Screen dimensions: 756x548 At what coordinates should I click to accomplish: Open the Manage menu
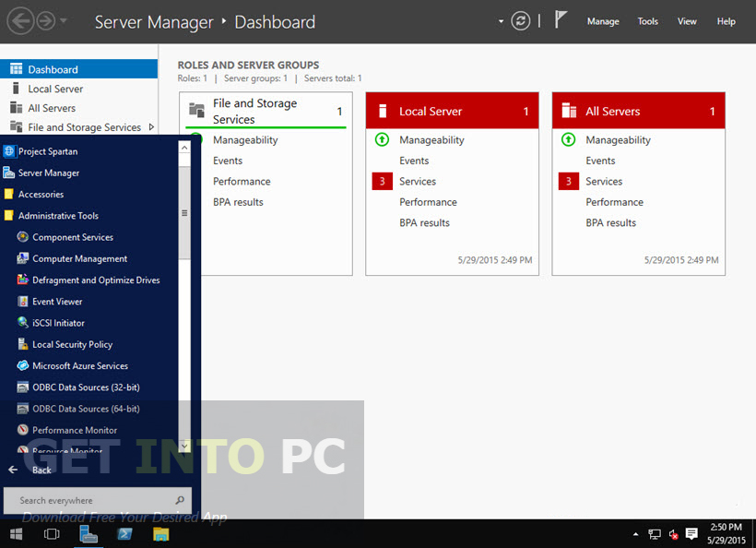pyautogui.click(x=603, y=21)
